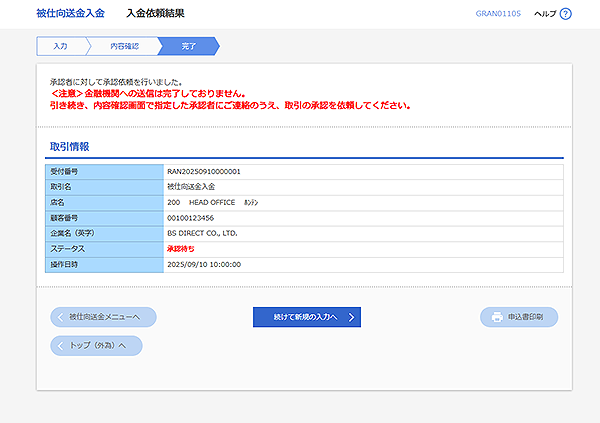Click screen ID GRAN01105
600x423 pixels.
[x=498, y=14]
